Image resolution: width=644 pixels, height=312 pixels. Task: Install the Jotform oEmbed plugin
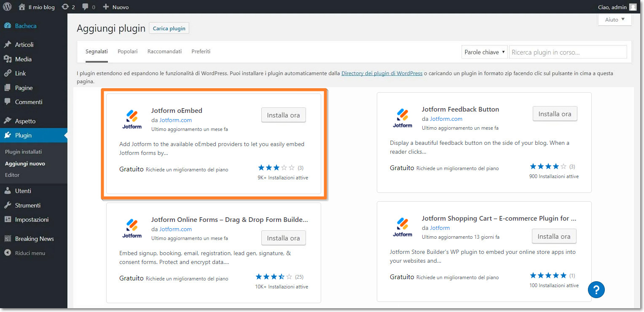pyautogui.click(x=284, y=115)
